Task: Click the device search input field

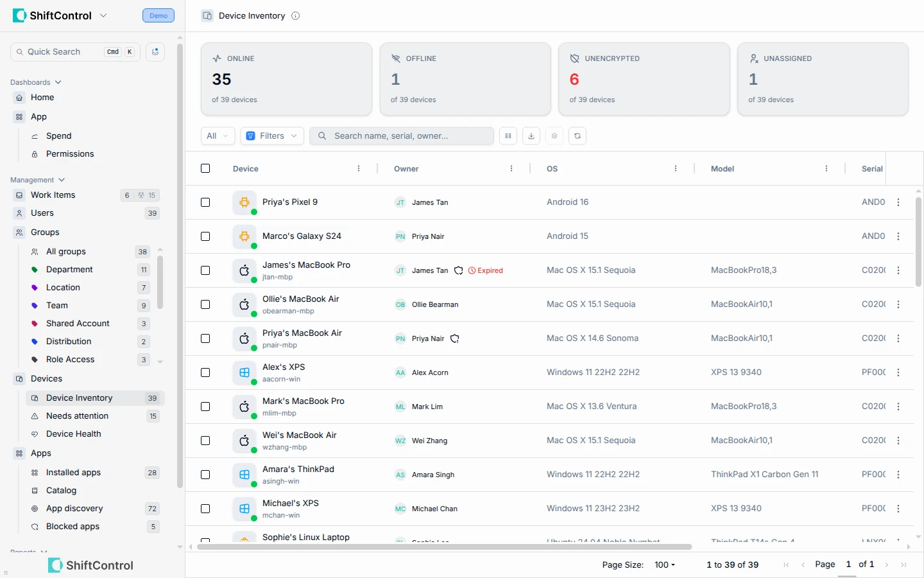Action: point(402,136)
